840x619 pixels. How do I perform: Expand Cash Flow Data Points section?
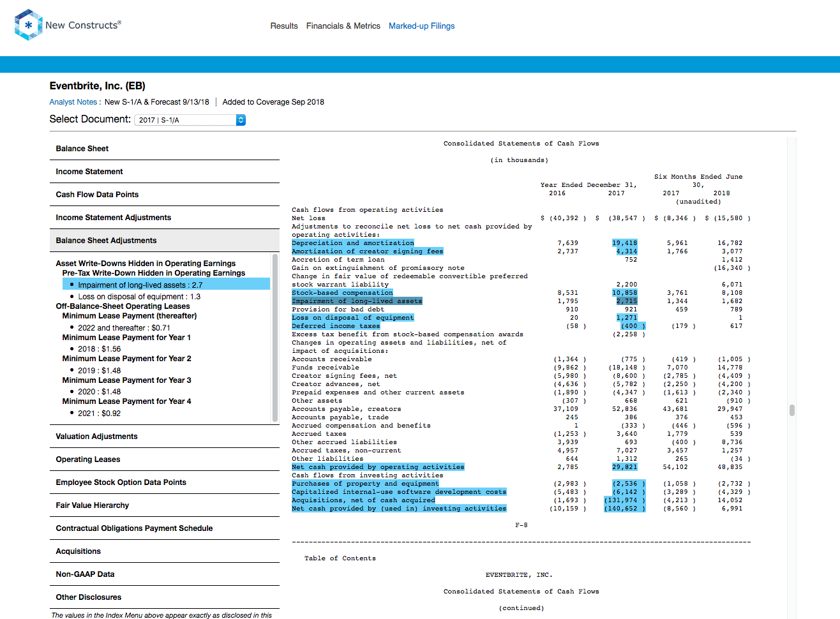165,195
